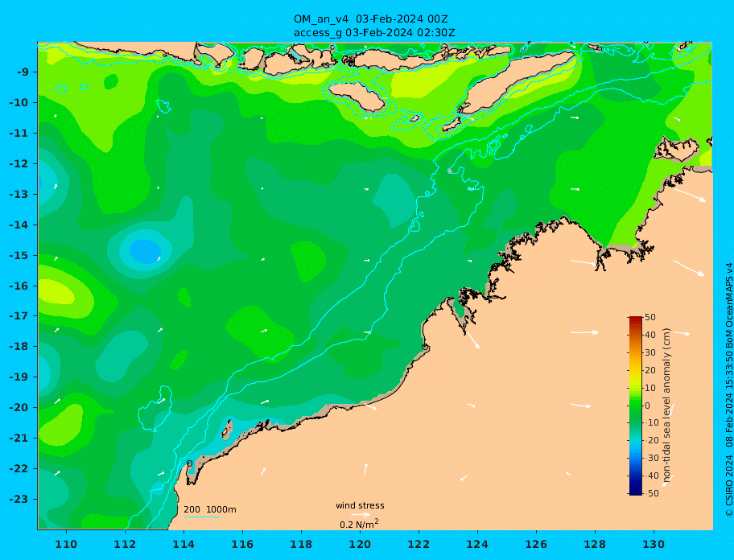
Task: Click the latitude label "-14"
Action: tap(19, 225)
